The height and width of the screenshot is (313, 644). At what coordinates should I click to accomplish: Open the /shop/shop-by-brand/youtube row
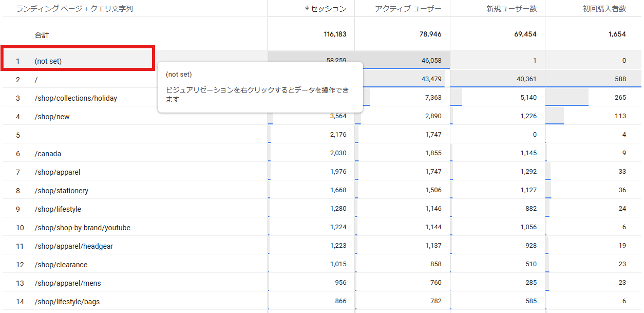82,228
